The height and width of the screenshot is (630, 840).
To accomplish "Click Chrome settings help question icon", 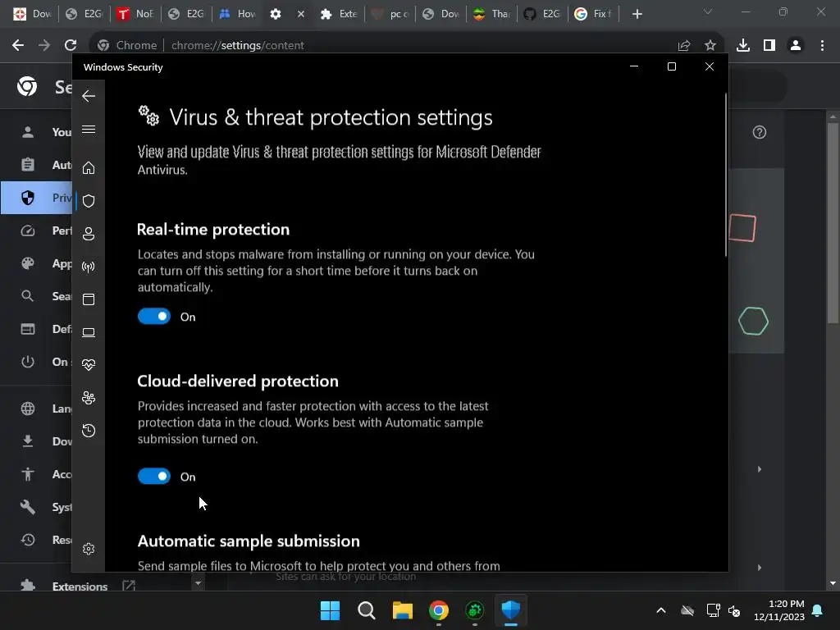I will 759,132.
